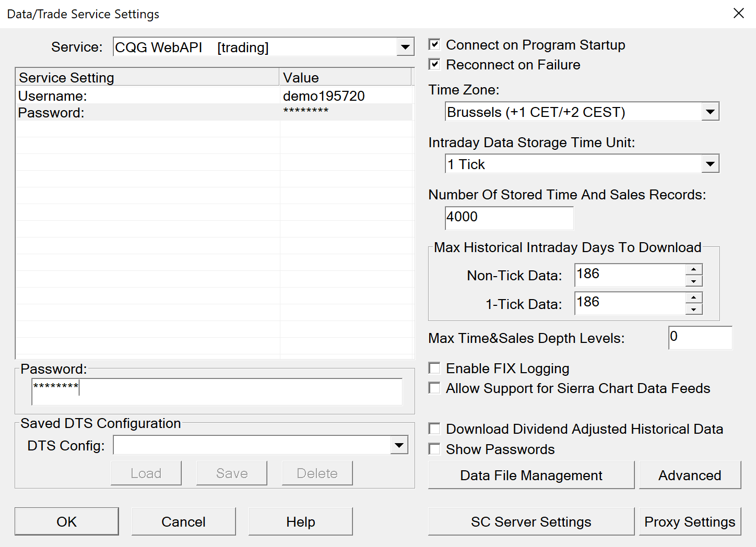
Task: Open Data File Management
Action: point(531,475)
